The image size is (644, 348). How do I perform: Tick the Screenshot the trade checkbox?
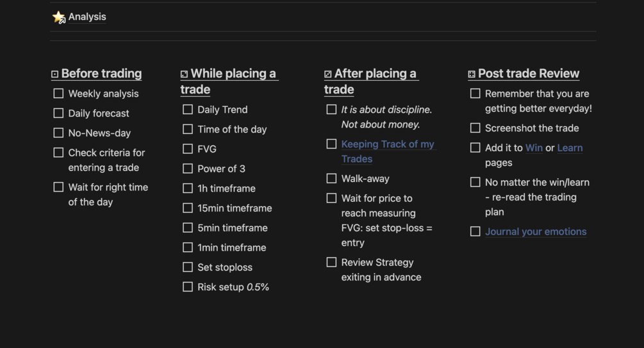point(475,128)
